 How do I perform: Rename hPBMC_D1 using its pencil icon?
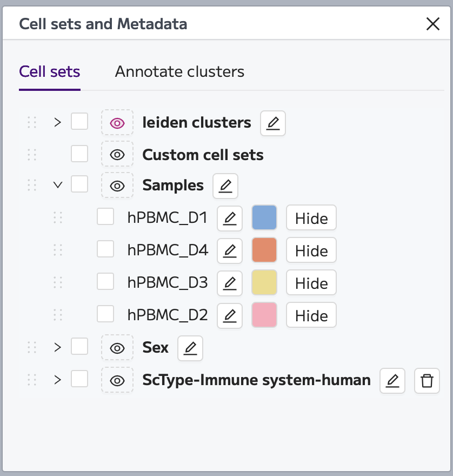point(230,219)
